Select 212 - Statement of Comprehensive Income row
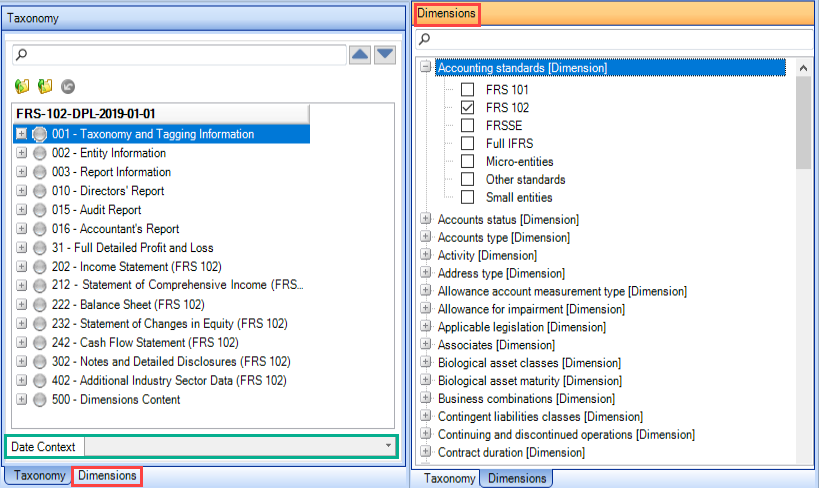 tap(178, 285)
